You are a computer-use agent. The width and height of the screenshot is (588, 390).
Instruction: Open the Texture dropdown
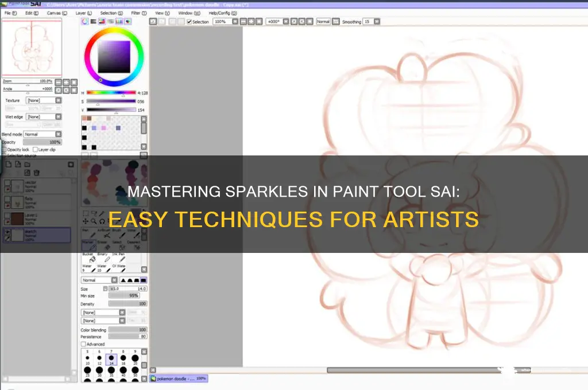coord(44,100)
